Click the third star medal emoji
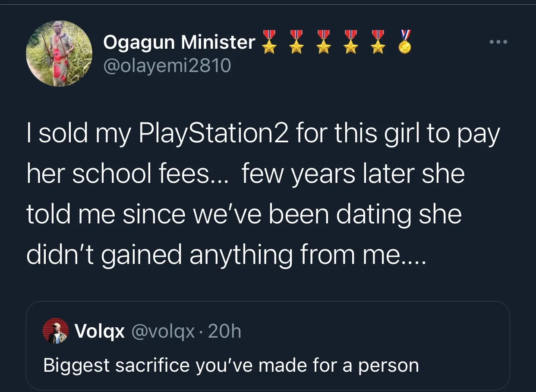 [x=324, y=42]
